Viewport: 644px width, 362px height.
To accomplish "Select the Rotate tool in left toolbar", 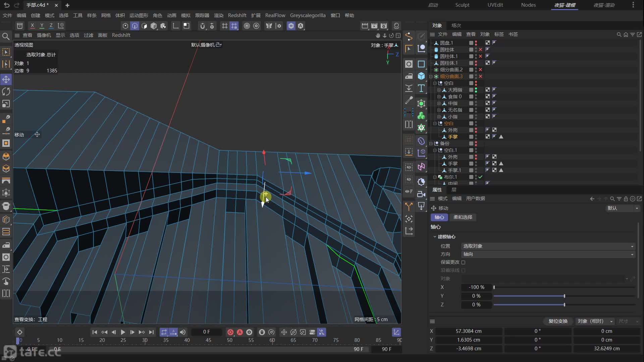I will click(x=6, y=92).
